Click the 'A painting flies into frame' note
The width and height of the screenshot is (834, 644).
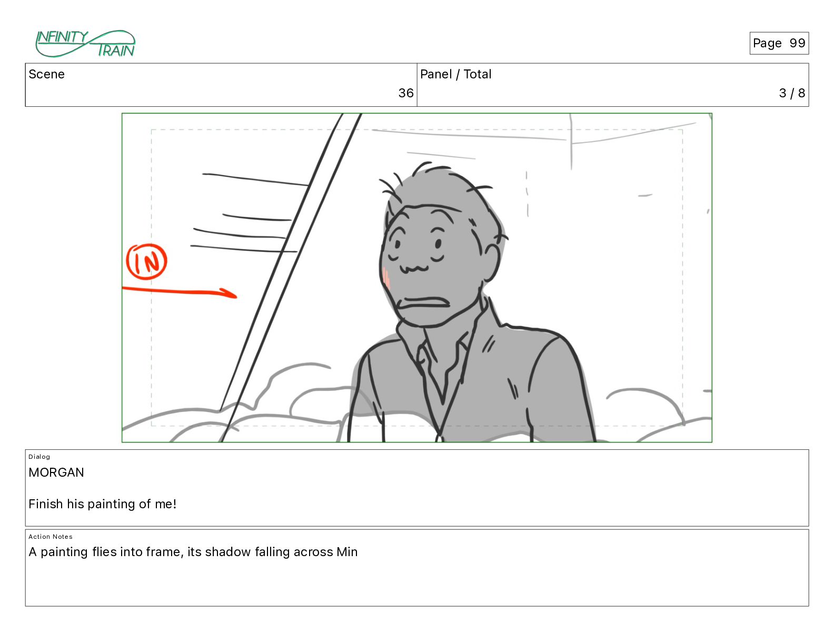(x=193, y=552)
